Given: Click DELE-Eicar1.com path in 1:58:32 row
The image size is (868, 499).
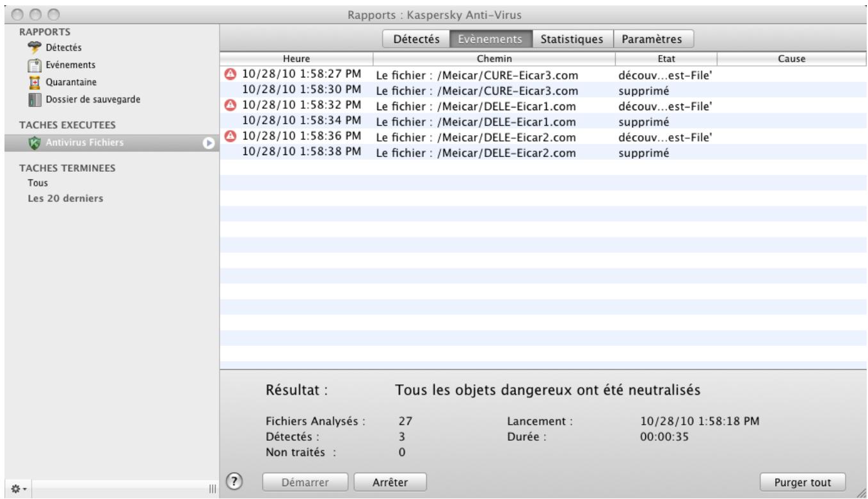Looking at the screenshot, I should click(476, 106).
